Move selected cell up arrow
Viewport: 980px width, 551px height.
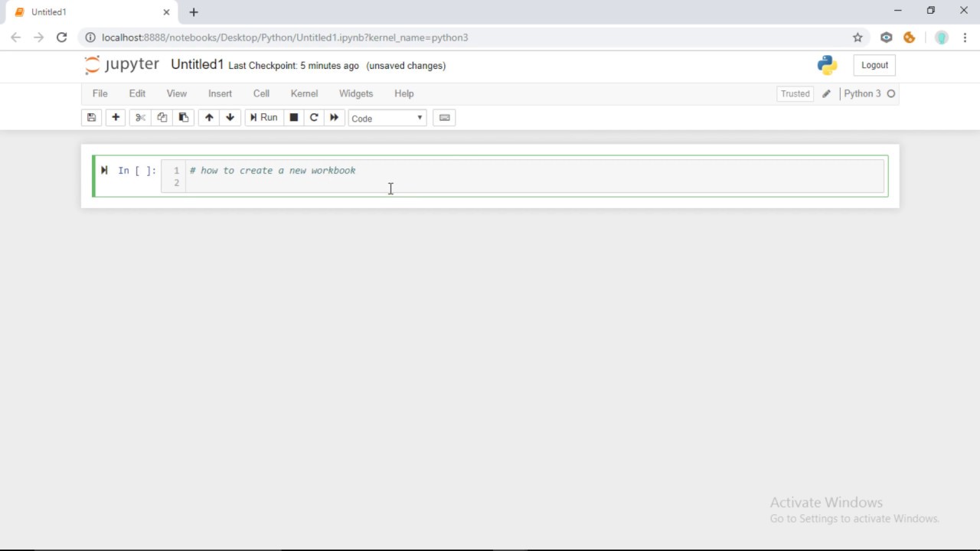click(209, 118)
